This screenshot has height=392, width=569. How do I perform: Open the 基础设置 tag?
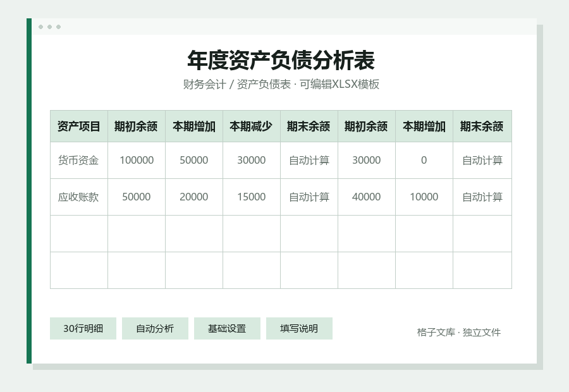click(227, 329)
